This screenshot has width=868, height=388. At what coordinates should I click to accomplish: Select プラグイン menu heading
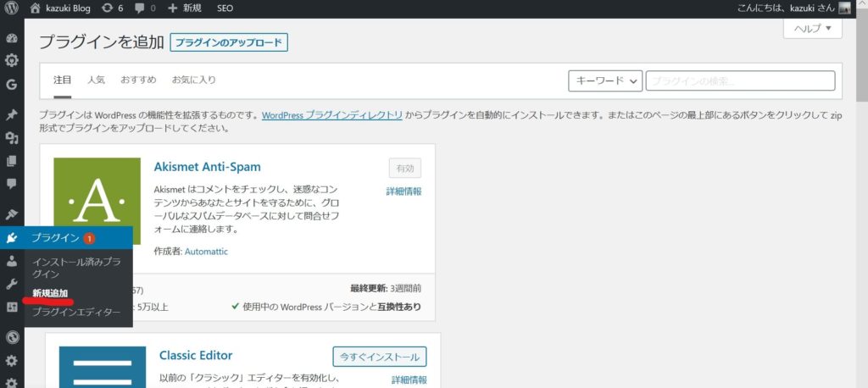pyautogui.click(x=55, y=238)
